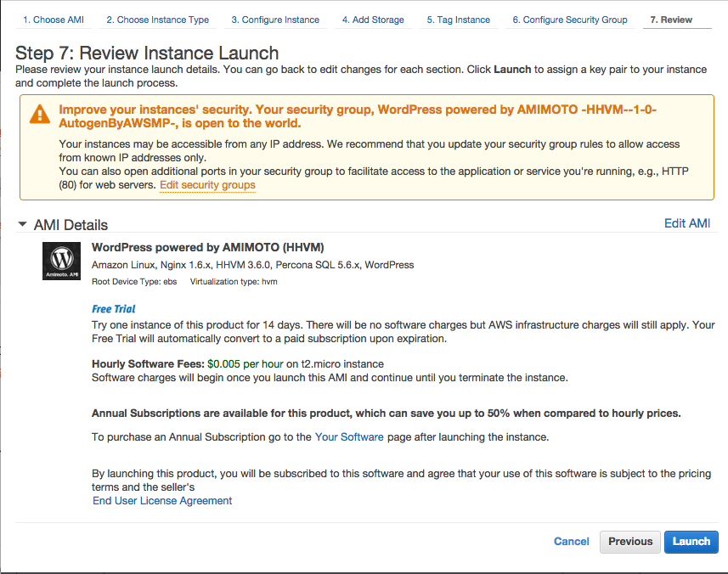The height and width of the screenshot is (574, 728).
Task: Select the Review step tab
Action: 671,20
